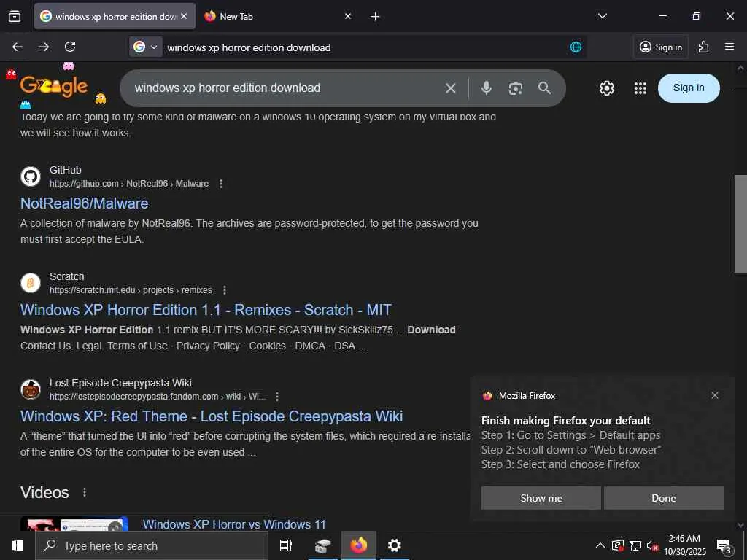Open the list all tabs dropdown
The image size is (747, 560).
tap(602, 16)
